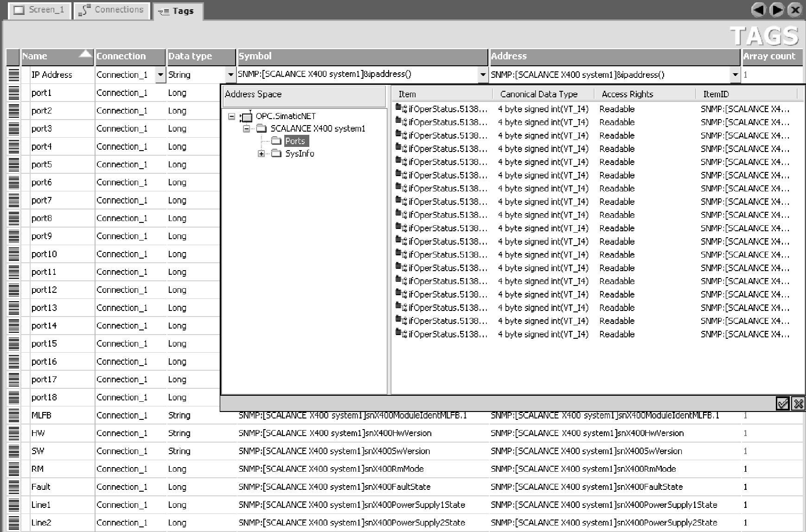
Task: Click the snX400FaultState address cell
Action: click(x=614, y=487)
